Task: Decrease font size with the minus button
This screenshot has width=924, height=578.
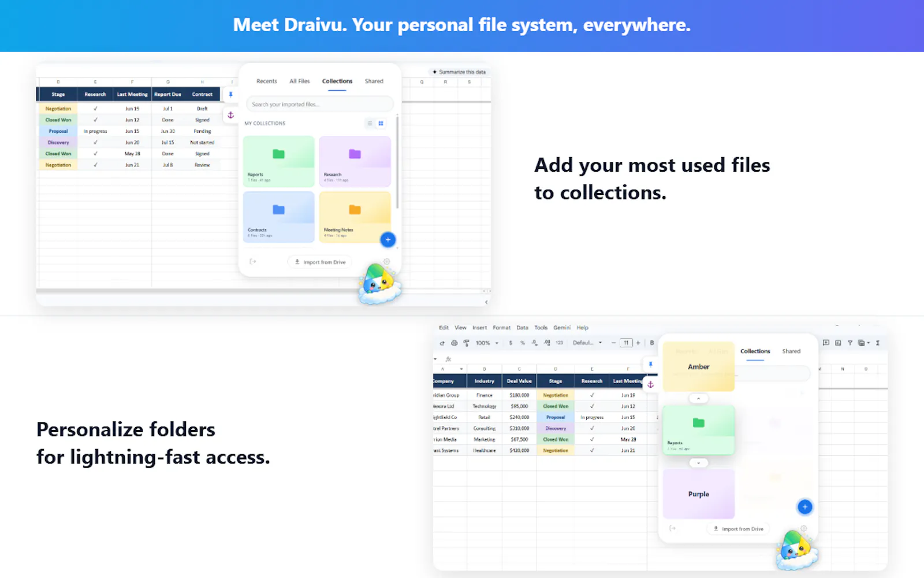Action: tap(613, 343)
